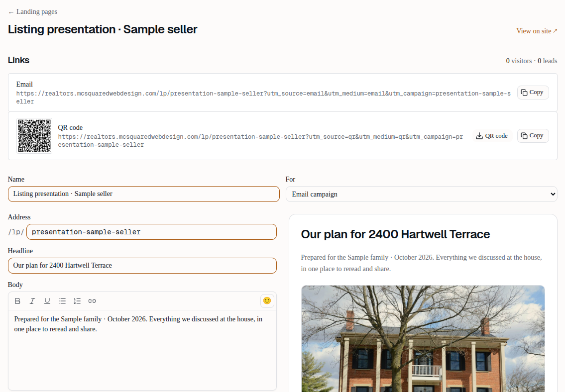Viewport: 565px width, 392px height.
Task: Toggle bold formatting in Body editor
Action: click(17, 301)
